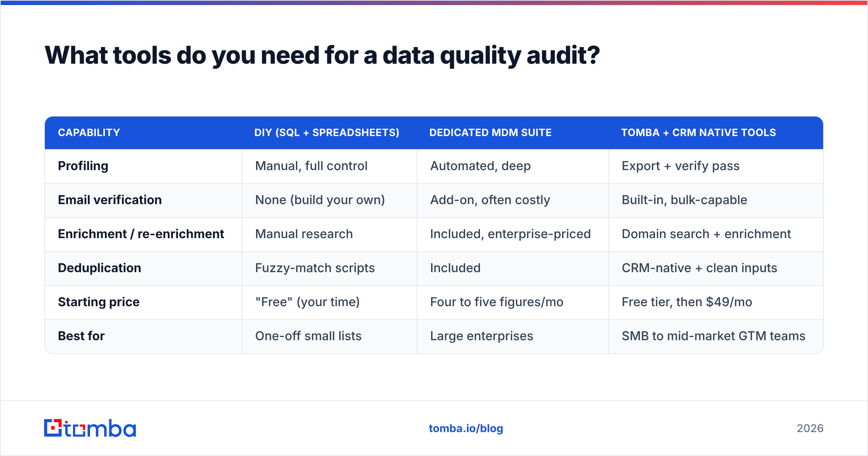
Task: Click the 'Starting price' row label
Action: [99, 302]
